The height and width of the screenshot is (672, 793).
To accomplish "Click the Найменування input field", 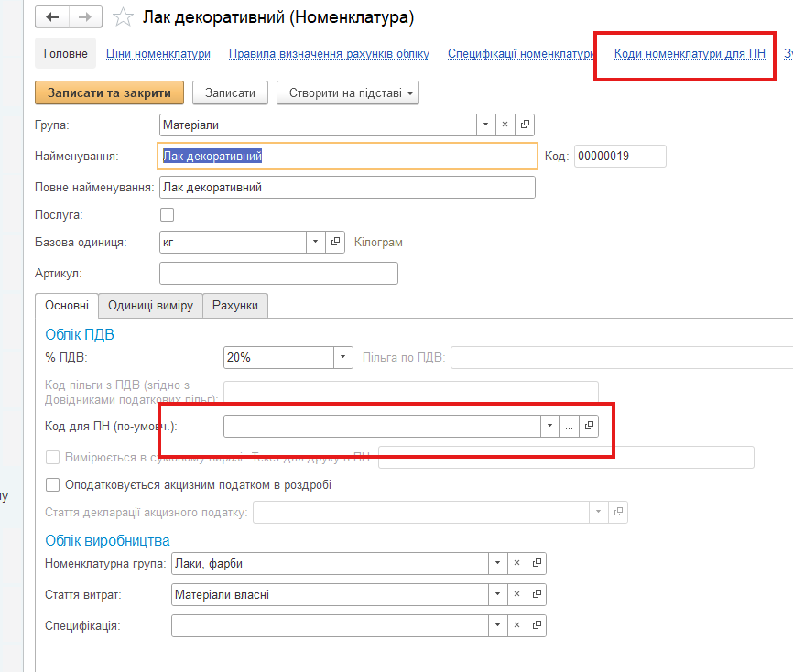I will tap(347, 156).
